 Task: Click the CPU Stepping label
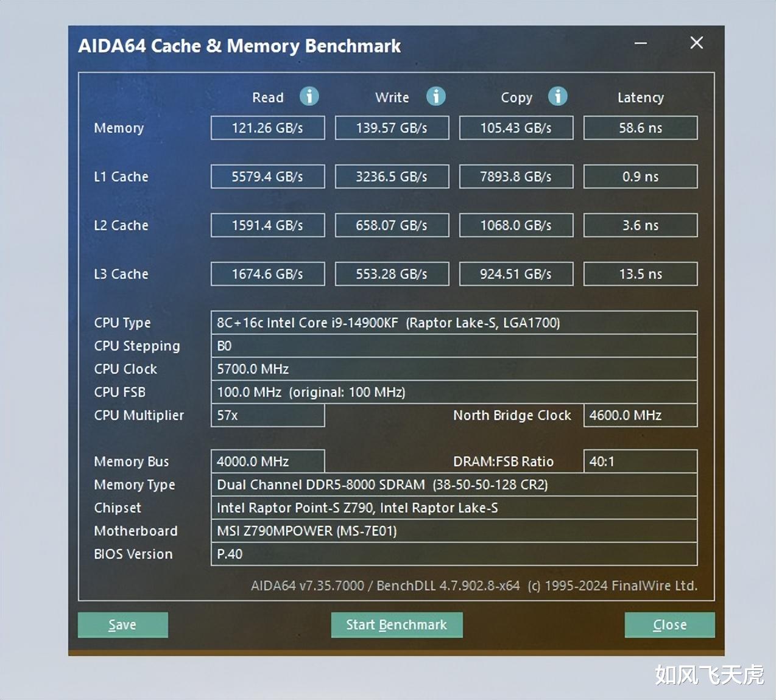click(137, 346)
